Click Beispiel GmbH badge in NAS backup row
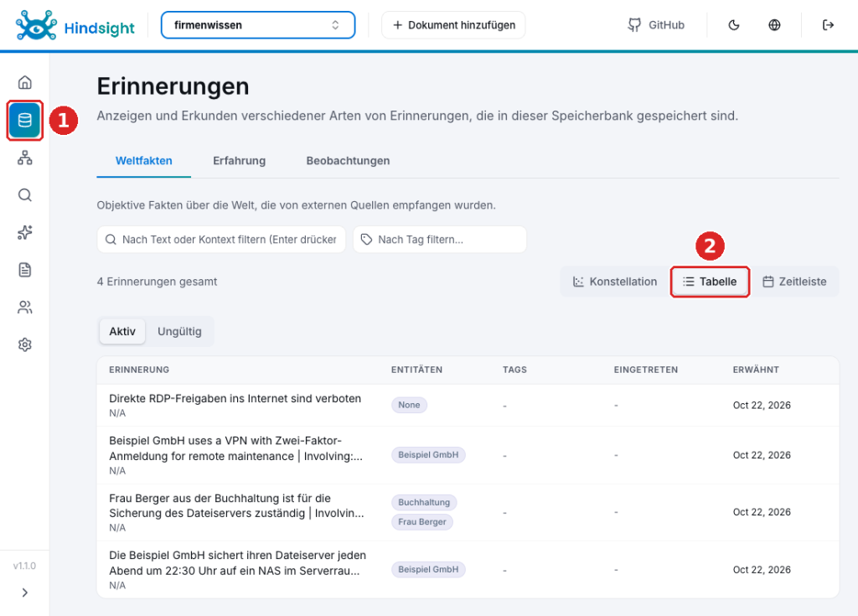This screenshot has height=616, width=858. [428, 569]
